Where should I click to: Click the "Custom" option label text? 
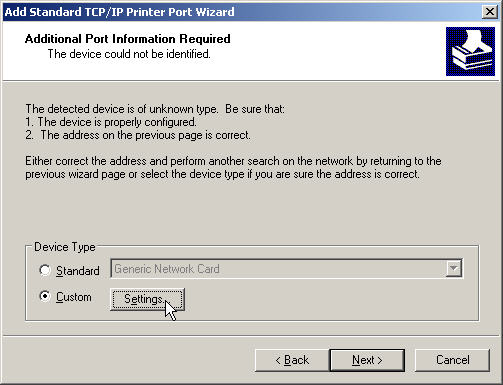click(74, 297)
